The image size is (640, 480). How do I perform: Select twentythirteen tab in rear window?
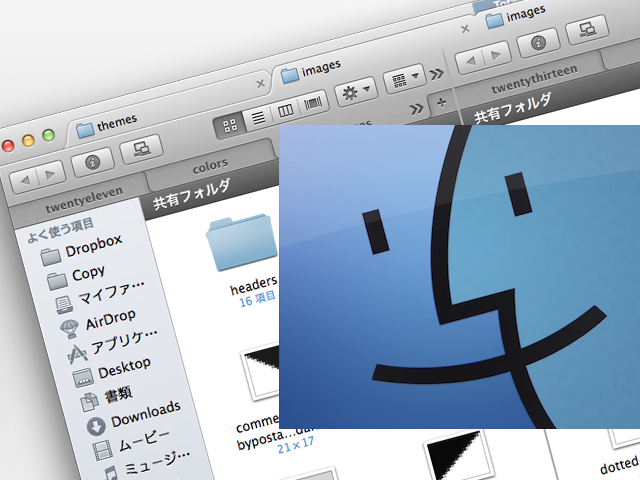pos(534,79)
